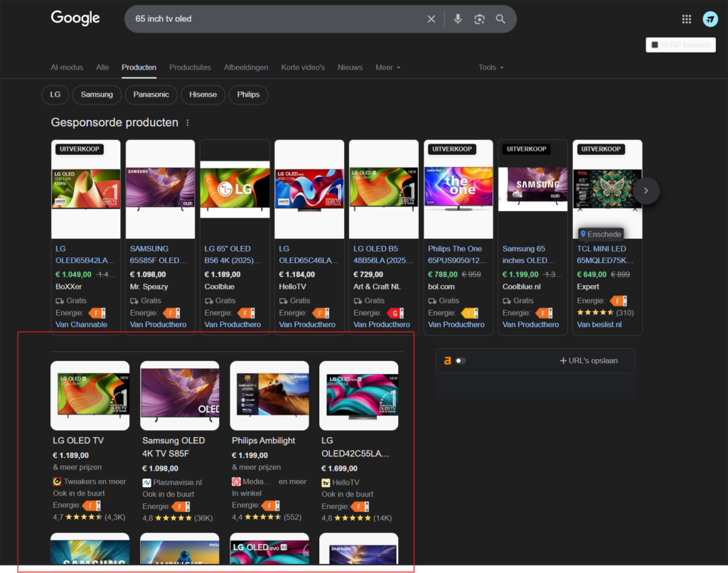
Task: Click the energy label G icon on Art & Craft NL card
Action: 395,313
